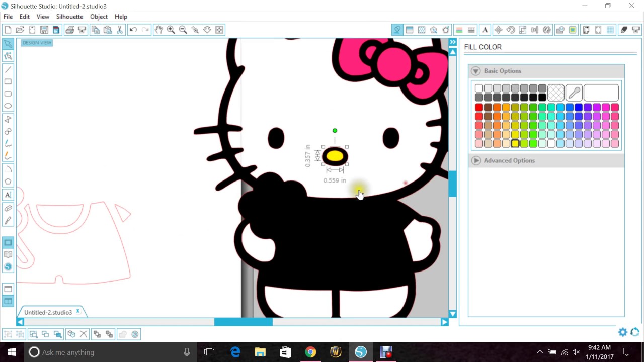This screenshot has height=362, width=644.
Task: Apply the transparent no-fill swatch
Action: click(x=556, y=93)
